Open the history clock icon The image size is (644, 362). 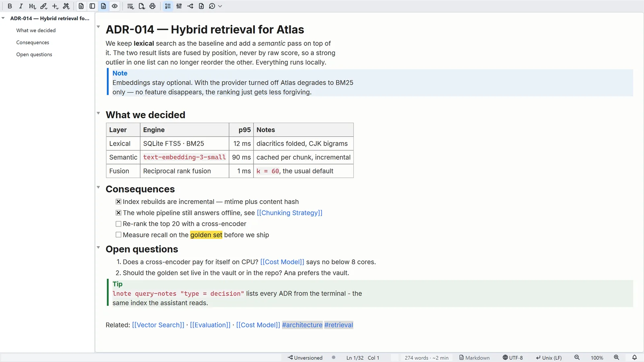(x=212, y=6)
